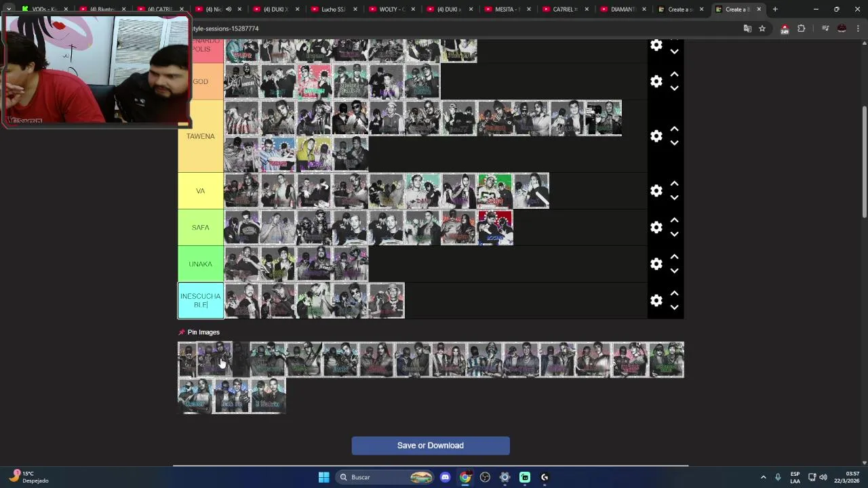Open settings gear for UNAKA tier row

click(656, 264)
